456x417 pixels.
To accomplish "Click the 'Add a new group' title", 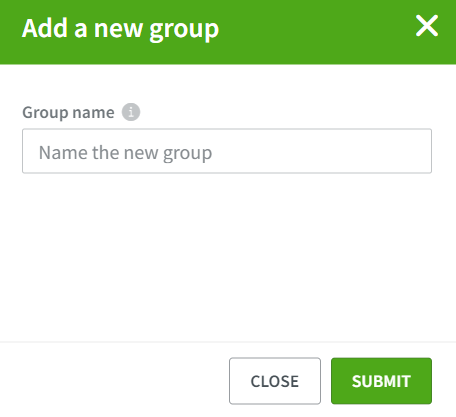I will (120, 29).
